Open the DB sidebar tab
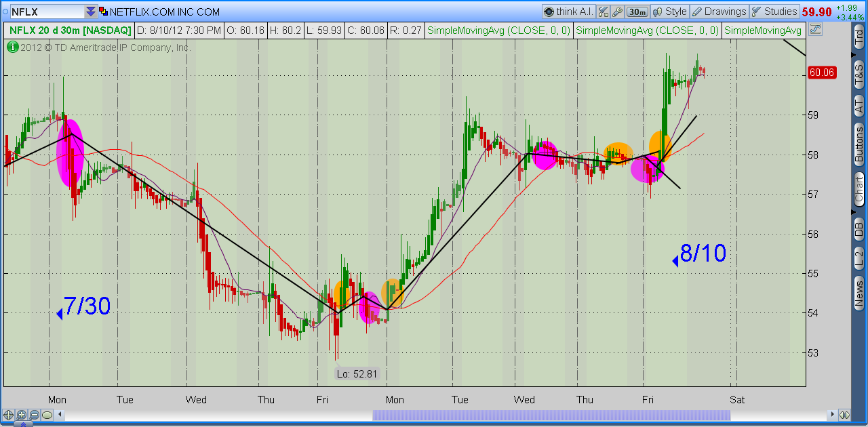 [859, 229]
